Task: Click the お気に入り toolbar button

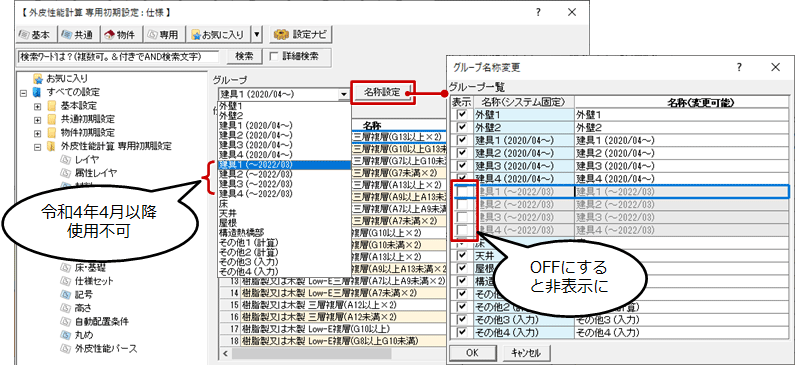Action: (219, 35)
